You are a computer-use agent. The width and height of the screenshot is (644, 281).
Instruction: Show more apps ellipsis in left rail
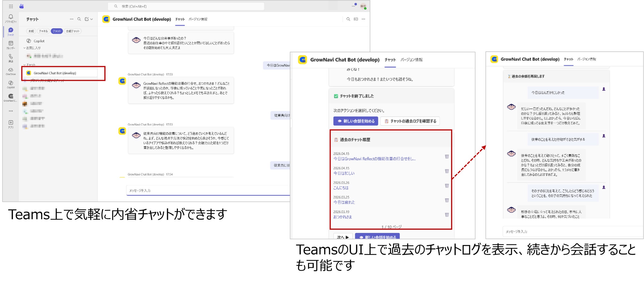(11, 111)
